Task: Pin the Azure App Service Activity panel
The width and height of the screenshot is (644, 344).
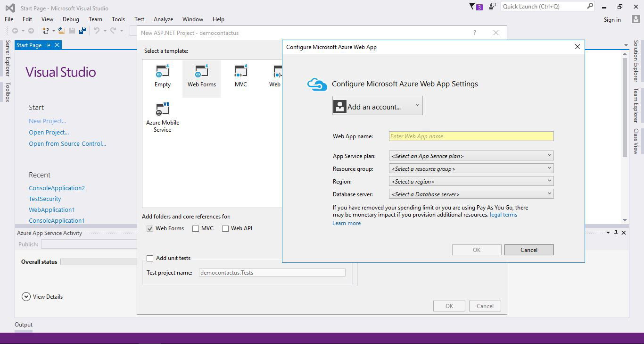Action: (616, 233)
